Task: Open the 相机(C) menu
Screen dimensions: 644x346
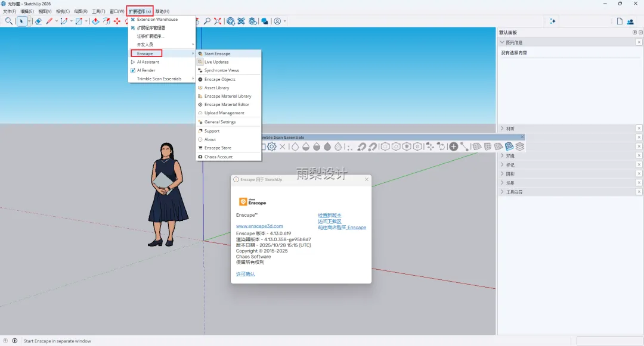Action: pyautogui.click(x=63, y=11)
